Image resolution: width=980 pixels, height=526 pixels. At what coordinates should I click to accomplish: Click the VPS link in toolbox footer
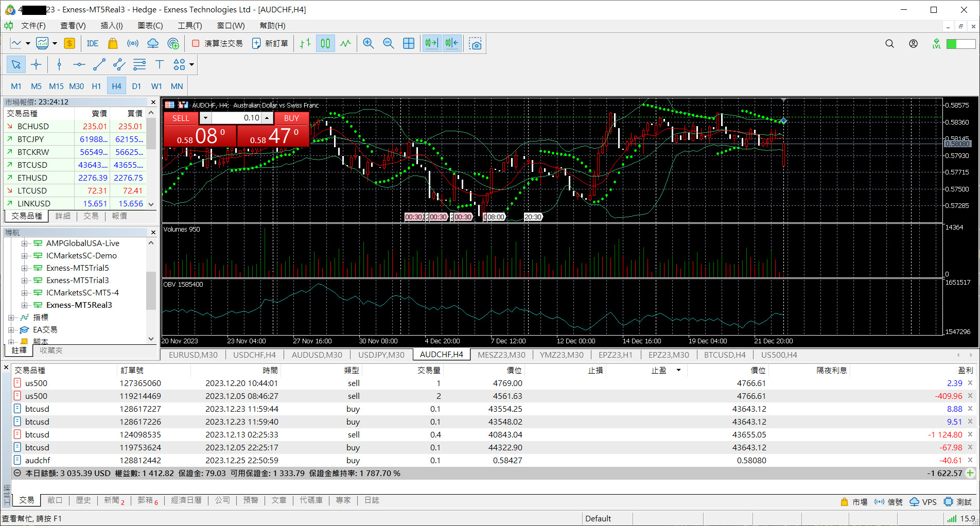[923, 502]
